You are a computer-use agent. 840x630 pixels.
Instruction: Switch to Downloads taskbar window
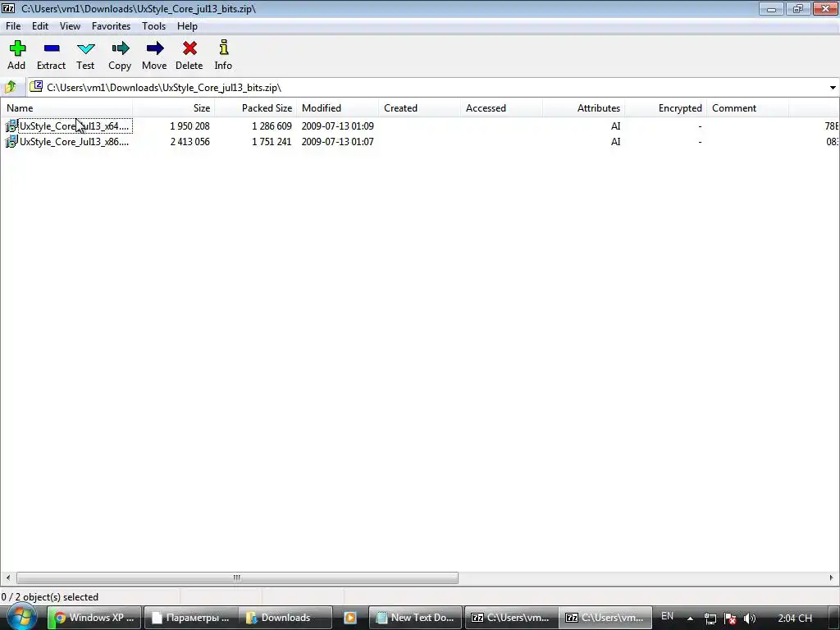click(285, 618)
